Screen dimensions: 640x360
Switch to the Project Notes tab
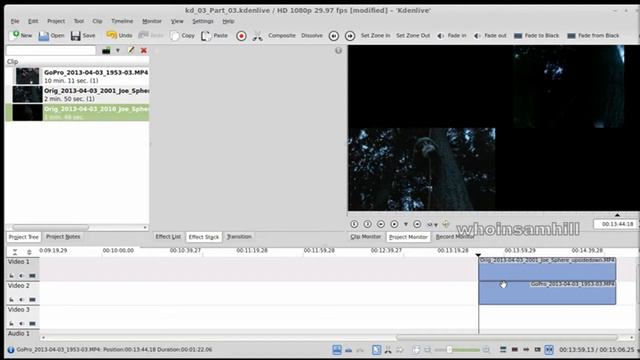click(x=63, y=237)
